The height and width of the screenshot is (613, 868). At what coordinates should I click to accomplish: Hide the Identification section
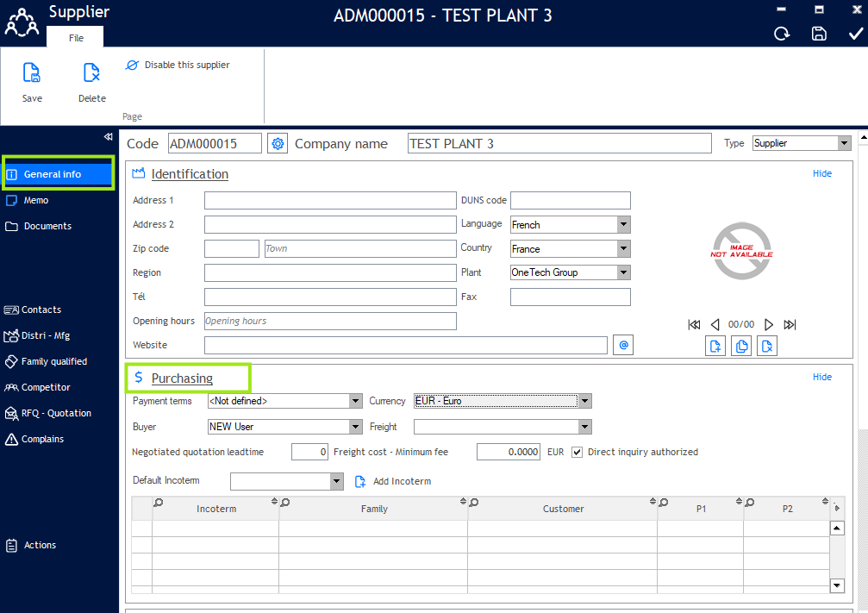click(821, 173)
